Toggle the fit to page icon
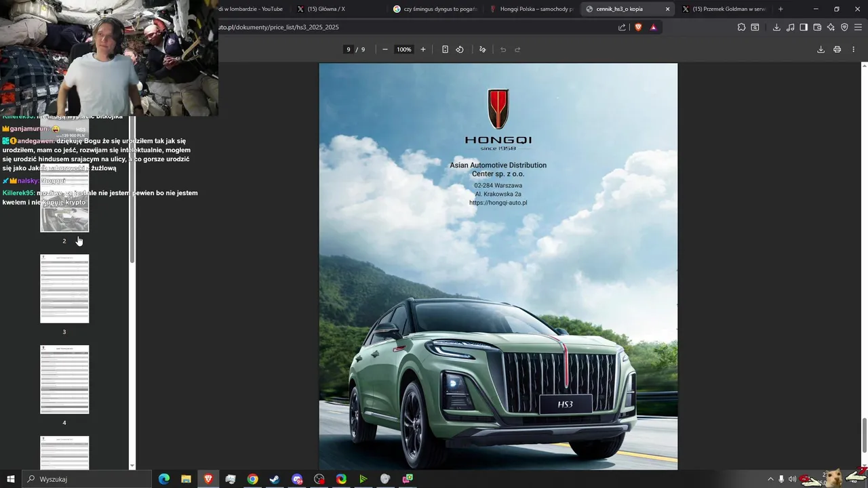This screenshot has width=868, height=488. click(x=445, y=49)
